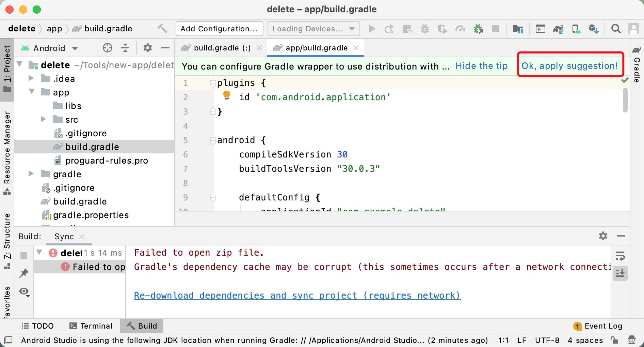The height and width of the screenshot is (347, 644).
Task: Expand the src folder
Action: pos(43,119)
